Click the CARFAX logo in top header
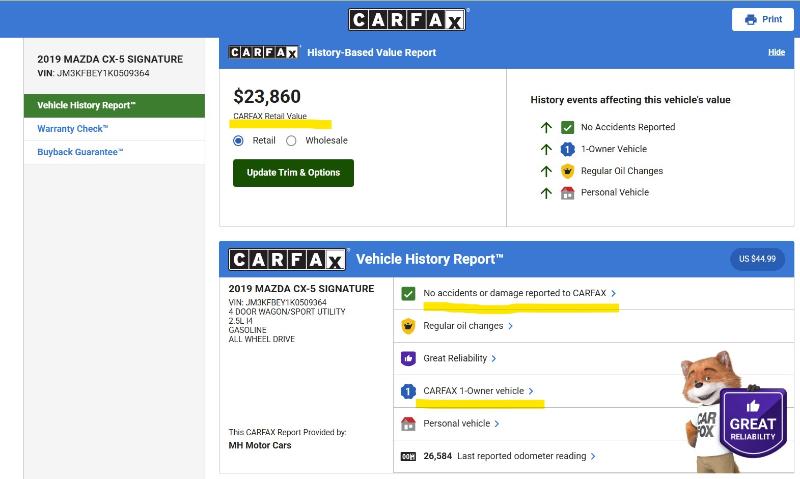This screenshot has width=800, height=479. tap(407, 19)
